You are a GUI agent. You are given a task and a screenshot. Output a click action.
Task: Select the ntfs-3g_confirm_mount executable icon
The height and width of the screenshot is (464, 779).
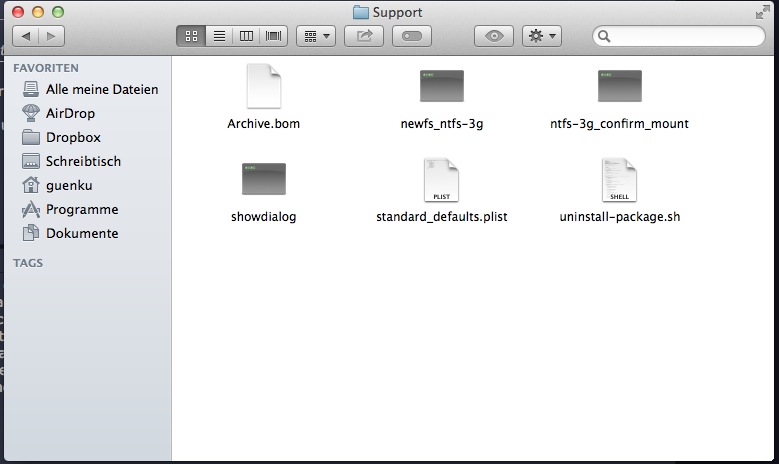[x=619, y=87]
